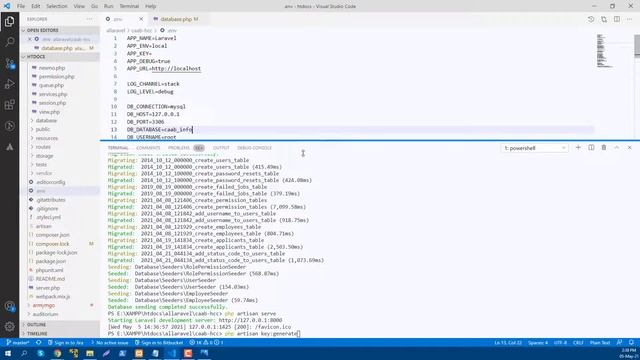
Task: Open editor more actions ellipsis
Action: tap(630, 19)
